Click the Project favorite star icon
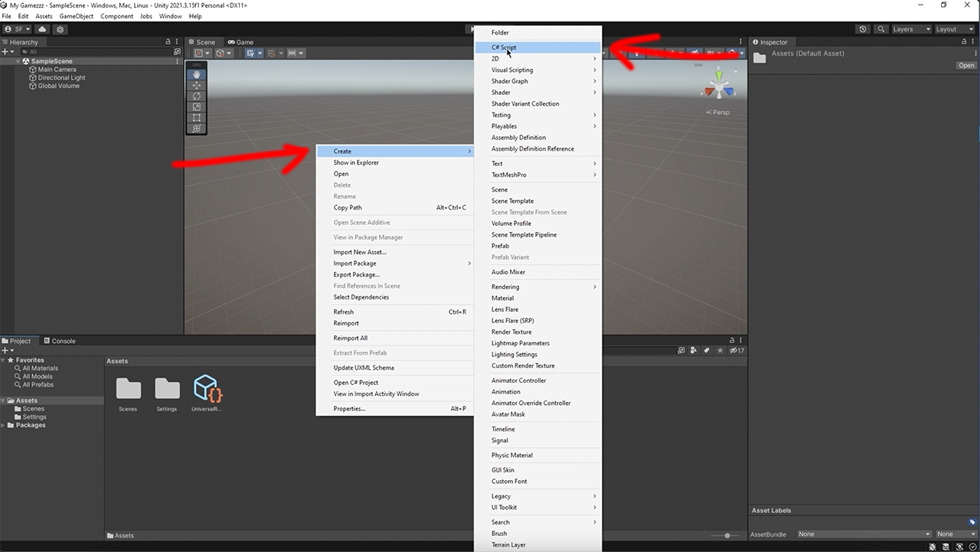Screen dimensions: 980x552 720,351
